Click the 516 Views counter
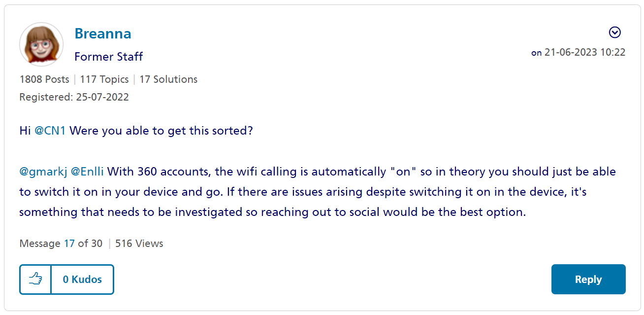This screenshot has height=315, width=644. point(139,243)
